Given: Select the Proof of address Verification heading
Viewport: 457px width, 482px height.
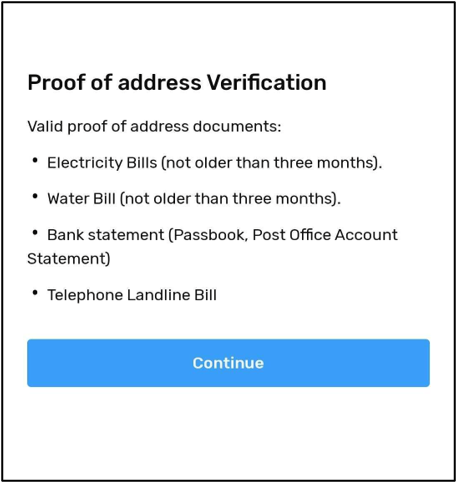Looking at the screenshot, I should [x=177, y=83].
